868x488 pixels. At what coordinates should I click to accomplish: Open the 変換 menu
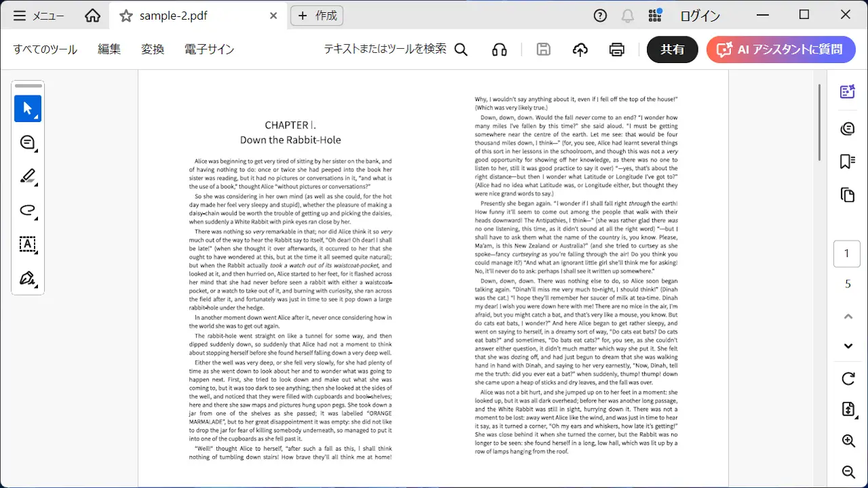click(x=153, y=49)
